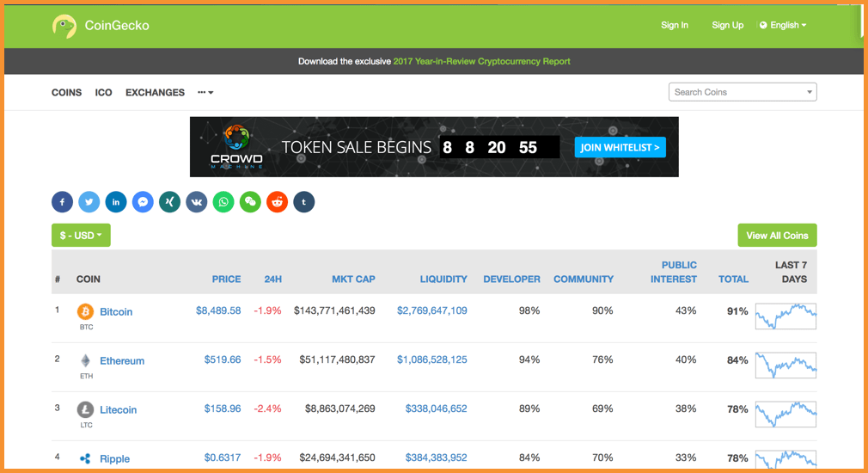868x473 pixels.
Task: Click Ethereum 24H change -1.5%
Action: [x=267, y=359]
